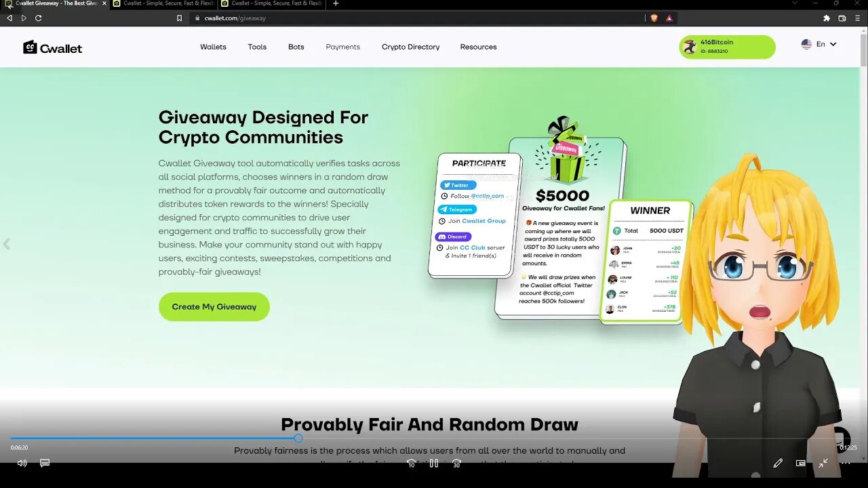Toggle video captions icon
The width and height of the screenshot is (868, 488).
(x=45, y=463)
